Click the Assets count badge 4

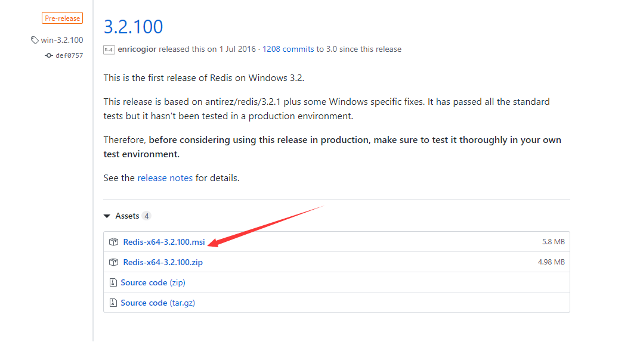[x=146, y=216]
